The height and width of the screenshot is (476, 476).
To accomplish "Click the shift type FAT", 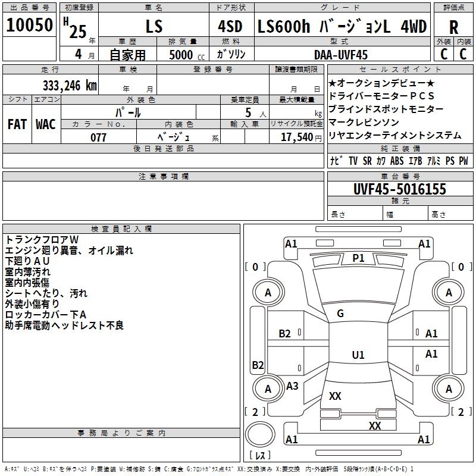I will pos(17,124).
